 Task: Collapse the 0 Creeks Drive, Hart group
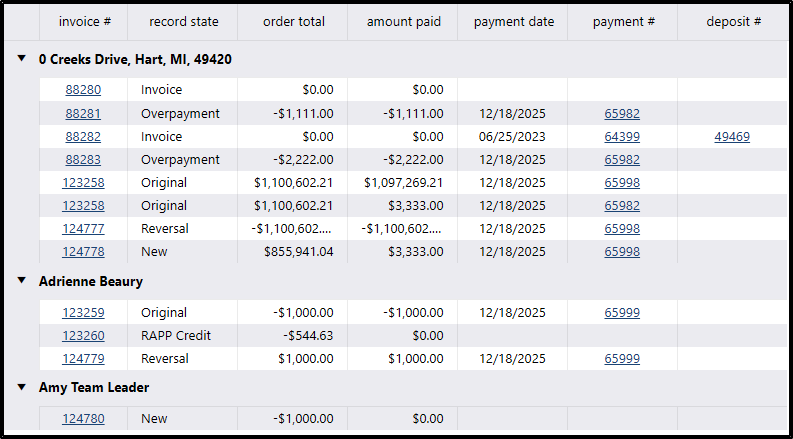click(22, 59)
